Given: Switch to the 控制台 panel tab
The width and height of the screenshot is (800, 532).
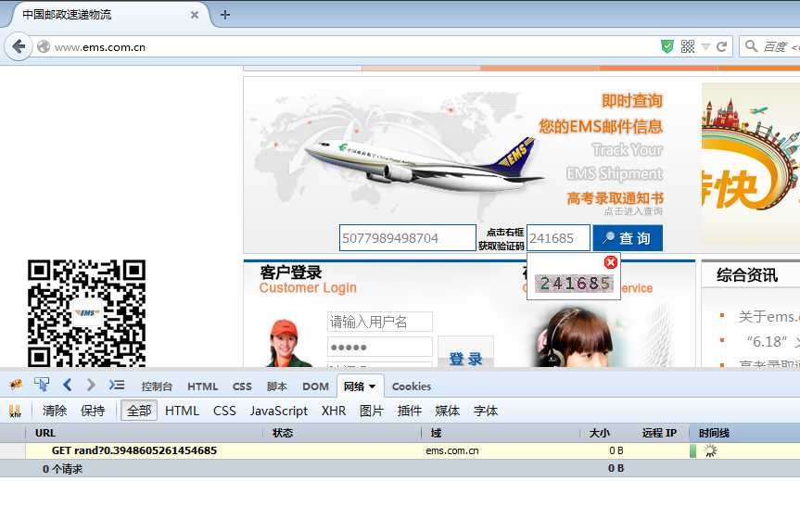Looking at the screenshot, I should pos(157,386).
